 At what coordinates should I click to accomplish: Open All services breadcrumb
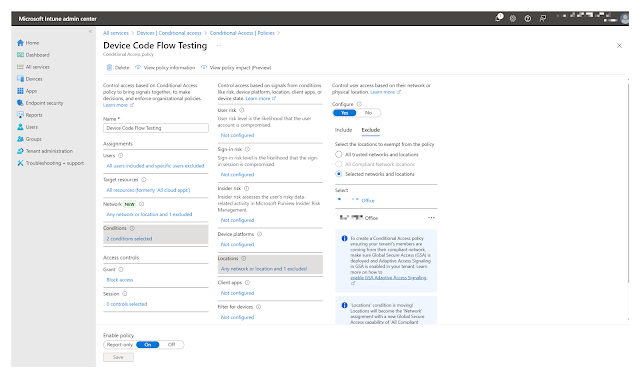click(x=116, y=33)
